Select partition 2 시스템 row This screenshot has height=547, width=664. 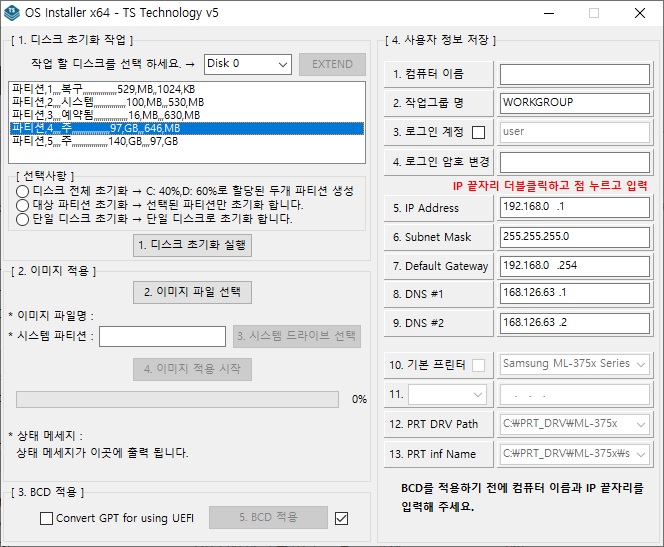click(186, 102)
